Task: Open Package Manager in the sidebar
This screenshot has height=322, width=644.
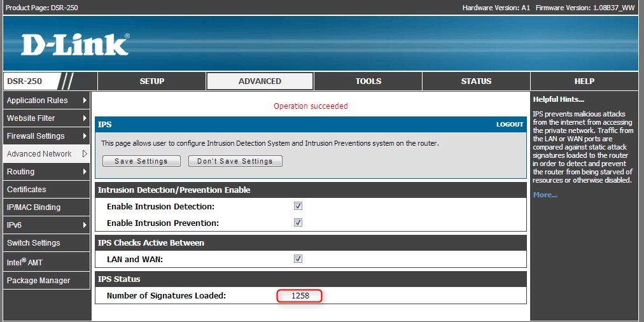Action: (x=38, y=281)
